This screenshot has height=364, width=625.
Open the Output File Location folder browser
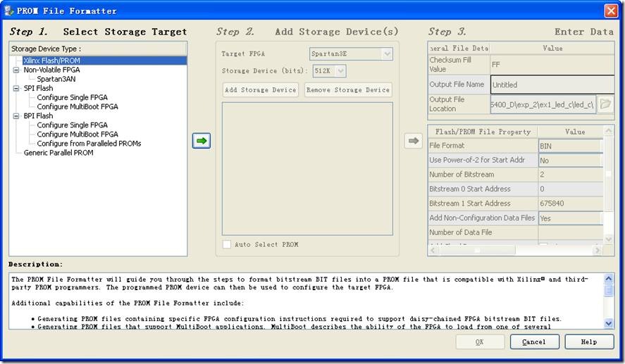point(605,104)
